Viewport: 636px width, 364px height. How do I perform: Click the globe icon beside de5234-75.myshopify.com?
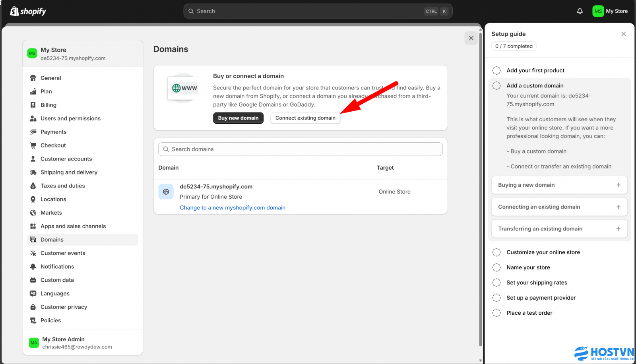click(x=166, y=192)
